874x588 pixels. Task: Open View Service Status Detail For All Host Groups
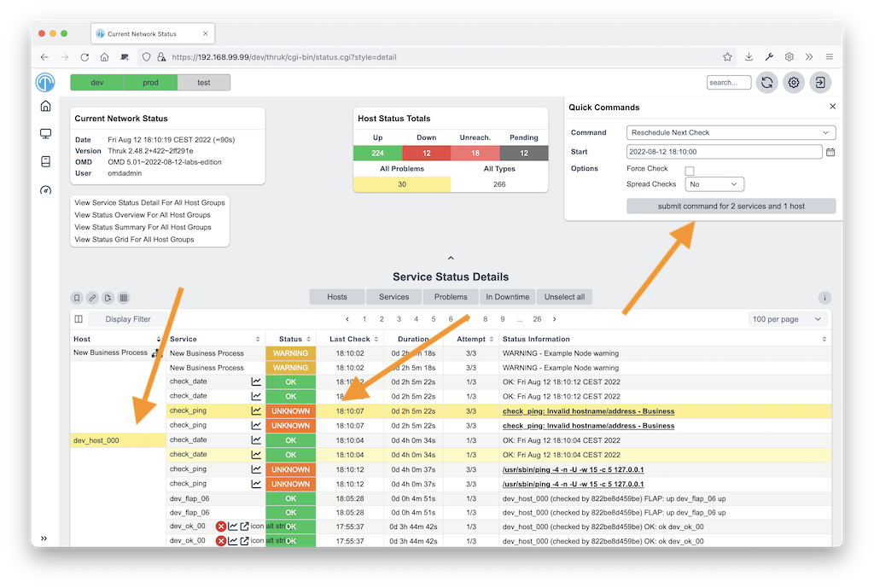pyautogui.click(x=150, y=203)
